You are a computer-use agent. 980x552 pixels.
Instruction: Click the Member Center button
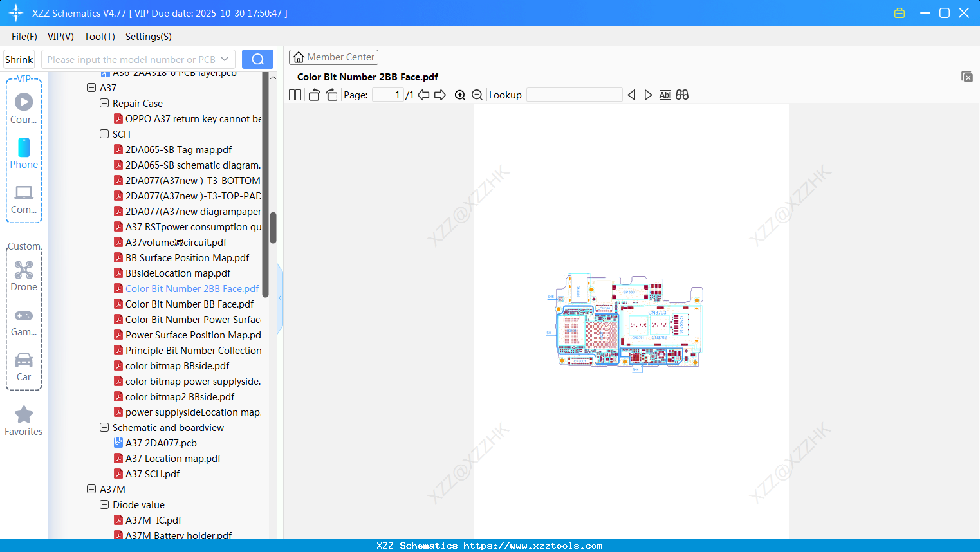[x=333, y=57]
